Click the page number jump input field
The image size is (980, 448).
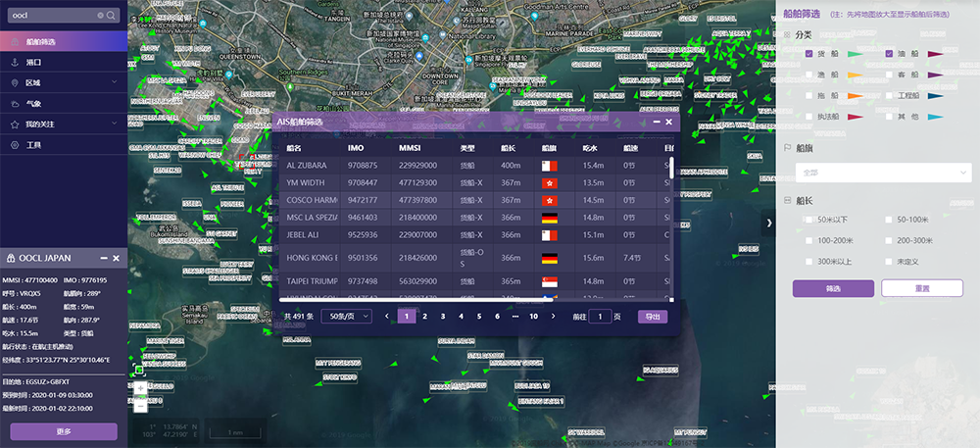click(x=601, y=317)
